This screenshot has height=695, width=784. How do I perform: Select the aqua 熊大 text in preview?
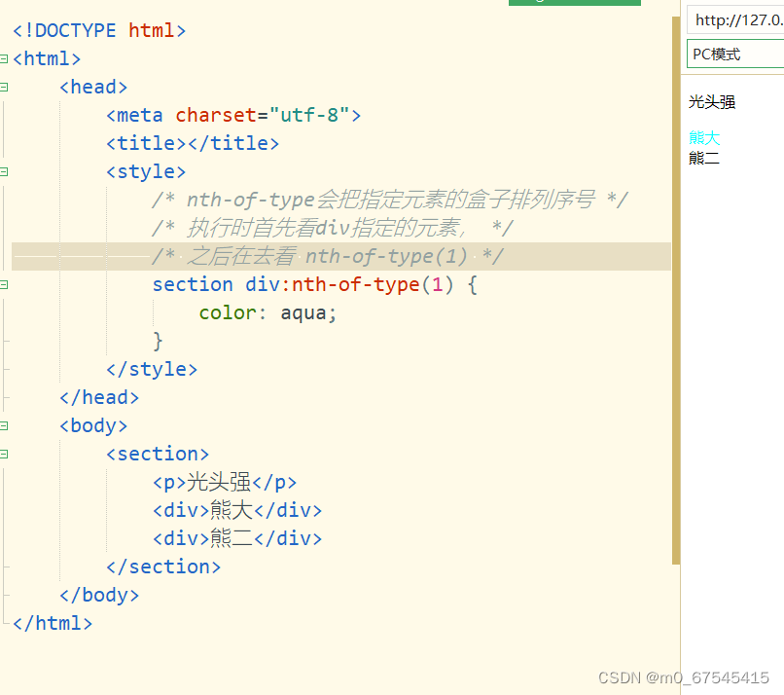[x=703, y=137]
